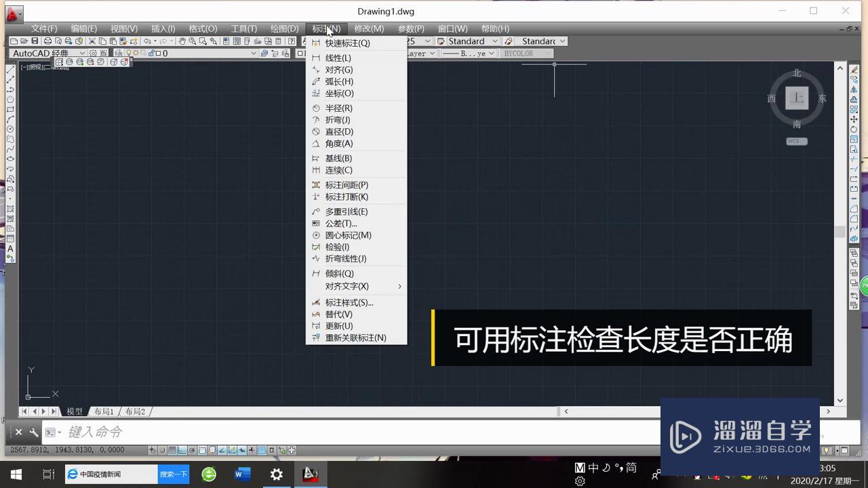Choose 快速标注(Q) menu item

click(347, 43)
